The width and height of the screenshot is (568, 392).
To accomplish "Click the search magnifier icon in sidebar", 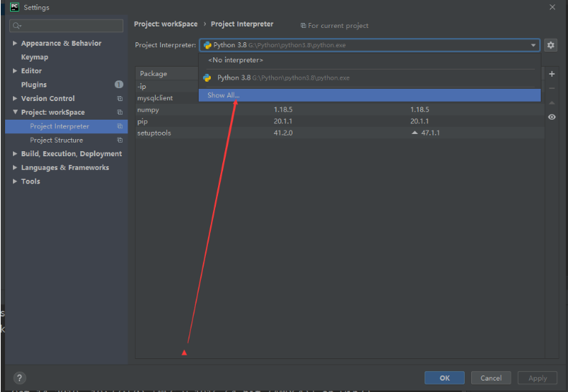I will click(x=17, y=26).
